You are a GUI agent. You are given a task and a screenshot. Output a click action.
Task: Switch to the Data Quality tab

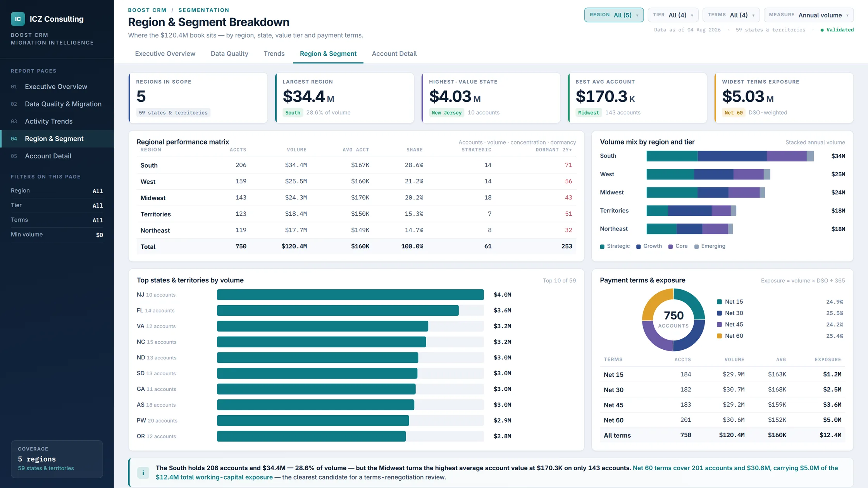229,54
